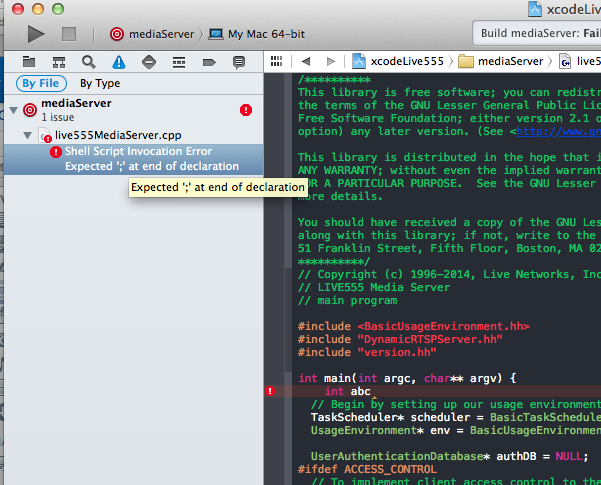Click the xcodeLive555 title bar document icon

pyautogui.click(x=535, y=9)
